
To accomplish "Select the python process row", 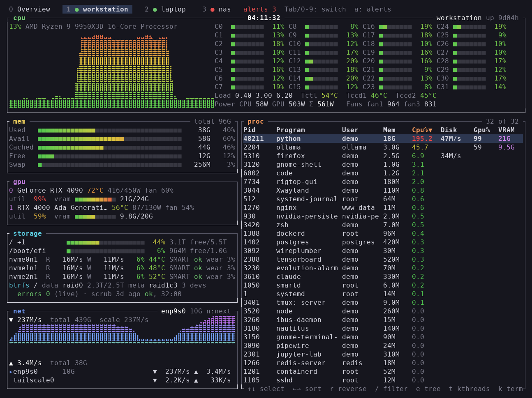I will (x=383, y=138).
